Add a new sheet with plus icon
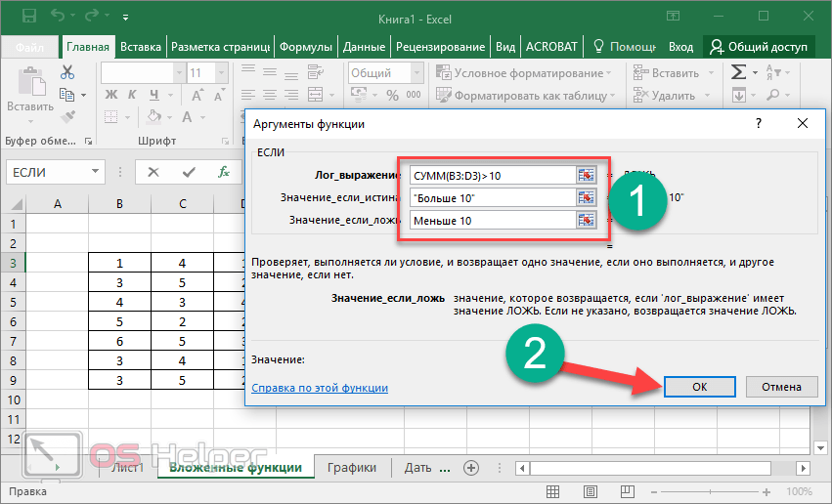This screenshot has height=504, width=832. 471,468
